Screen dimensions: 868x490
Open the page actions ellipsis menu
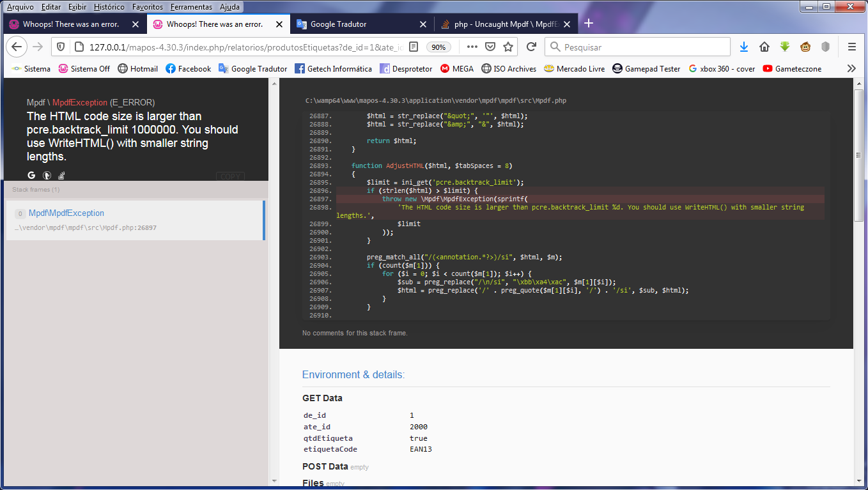coord(472,47)
